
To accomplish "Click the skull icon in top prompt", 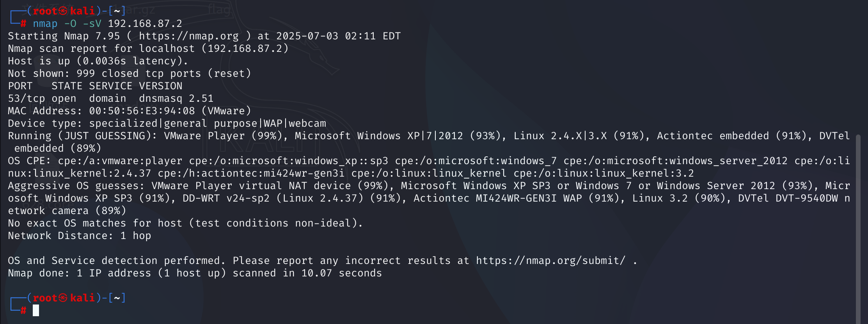I will 63,11.
